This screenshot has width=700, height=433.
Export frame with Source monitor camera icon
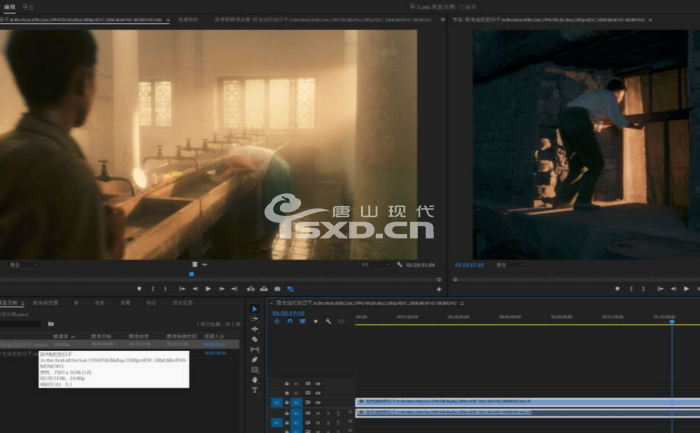click(277, 289)
